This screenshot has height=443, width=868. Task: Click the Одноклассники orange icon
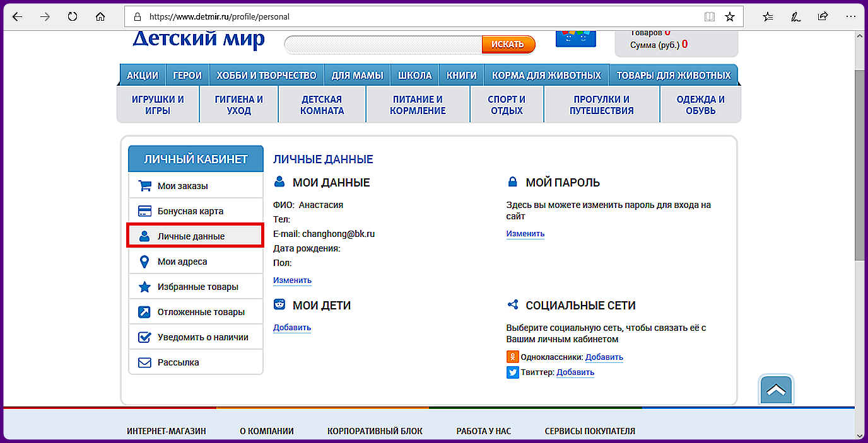tap(513, 357)
